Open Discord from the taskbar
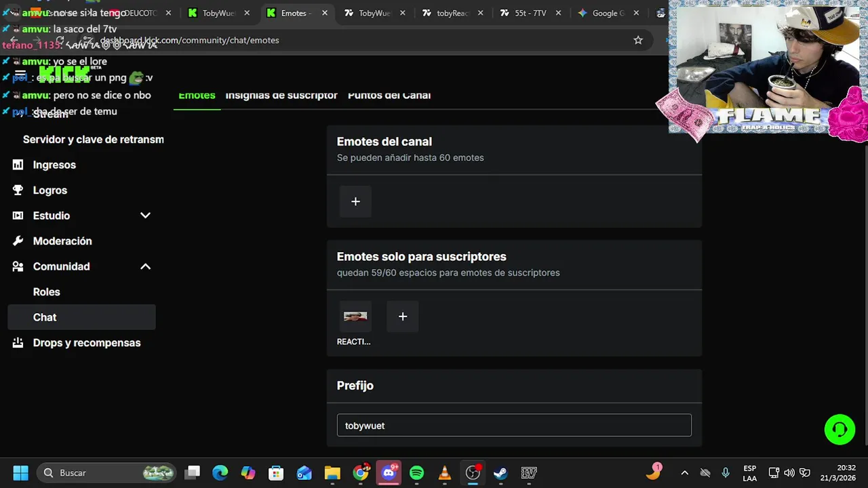868x488 pixels. point(389,472)
